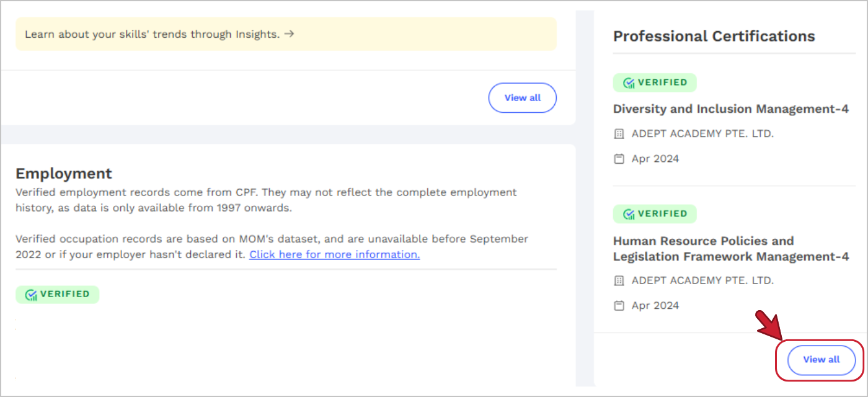Select Human Resource Policies and Legislation Framework title
Image resolution: width=868 pixels, height=397 pixels.
pyautogui.click(x=730, y=249)
